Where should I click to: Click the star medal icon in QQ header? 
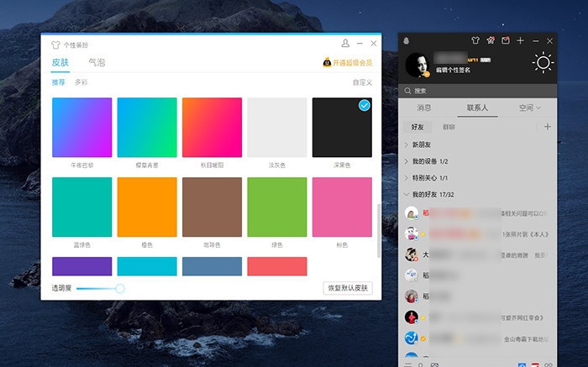coord(491,40)
